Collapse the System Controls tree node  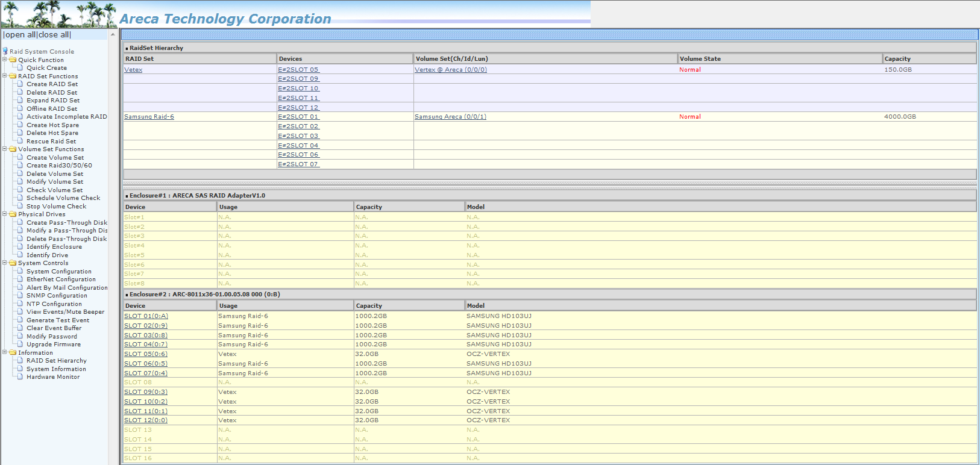click(x=5, y=263)
